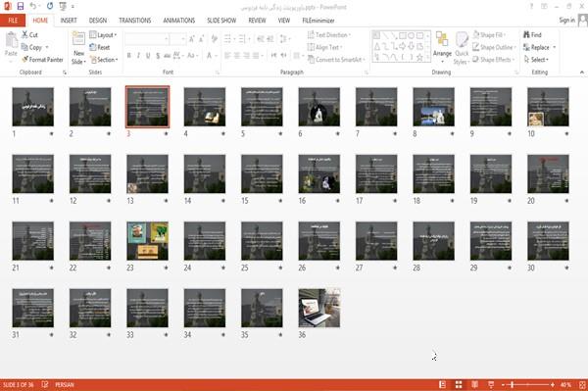Viewport: 588px width, 391px height.
Task: Switch to the DESIGN tab
Action: coord(98,21)
